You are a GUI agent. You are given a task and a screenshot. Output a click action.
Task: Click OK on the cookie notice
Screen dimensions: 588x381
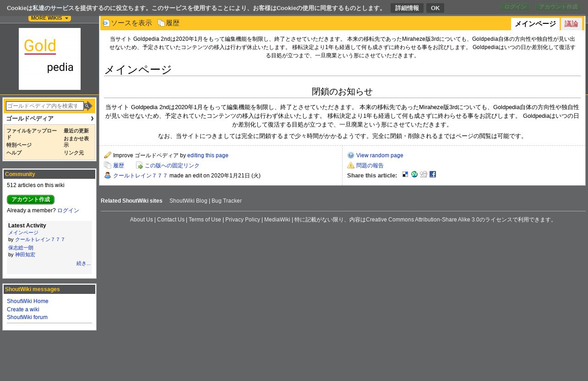435,8
